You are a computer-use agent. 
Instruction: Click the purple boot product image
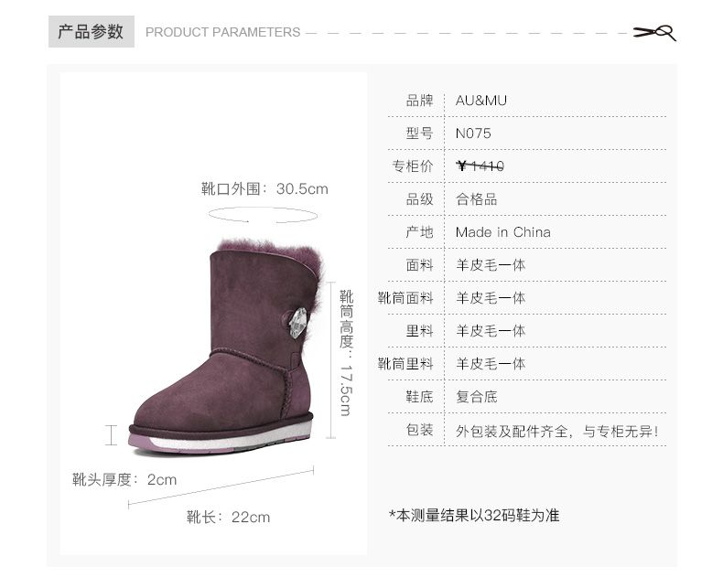pos(225,346)
